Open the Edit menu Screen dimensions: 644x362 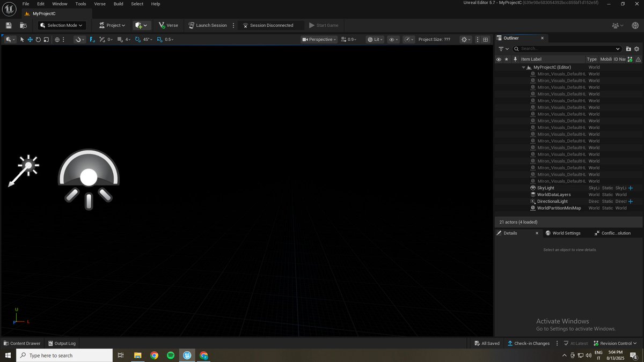(x=41, y=4)
